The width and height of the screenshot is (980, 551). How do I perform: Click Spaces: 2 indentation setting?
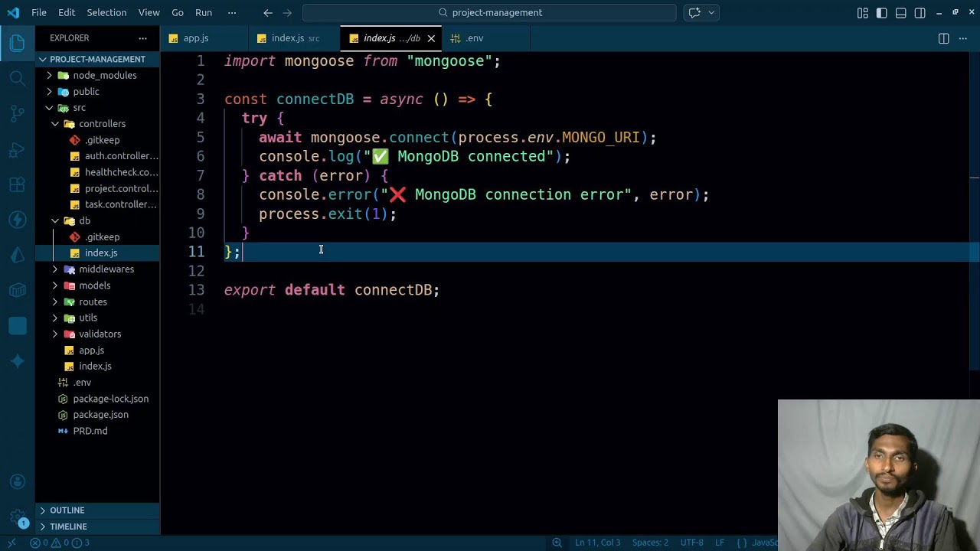[x=650, y=543]
